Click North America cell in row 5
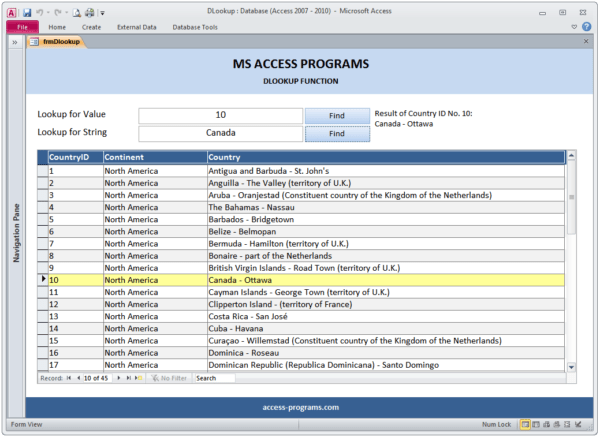The height and width of the screenshot is (437, 600). pos(155,220)
